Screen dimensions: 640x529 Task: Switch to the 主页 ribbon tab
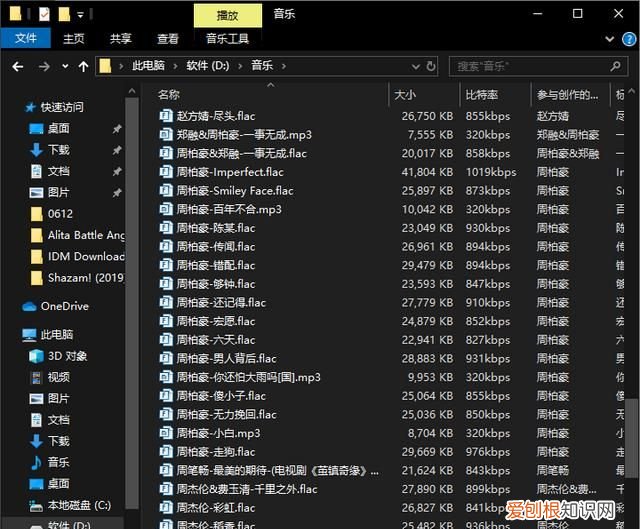tap(73, 38)
